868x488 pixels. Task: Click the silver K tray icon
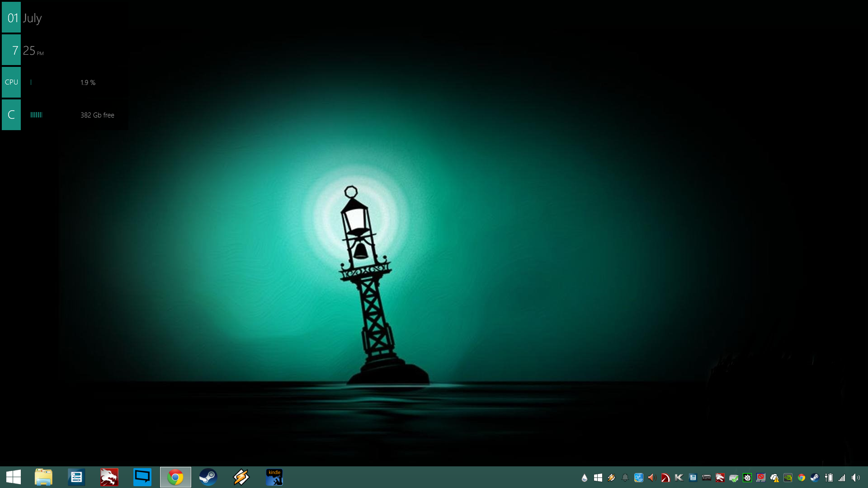[679, 478]
